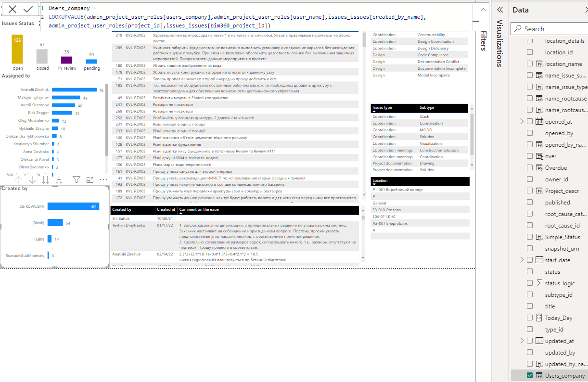This screenshot has width=588, height=382.
Task: Expand the opened_at date hierarchy
Action: [522, 122]
